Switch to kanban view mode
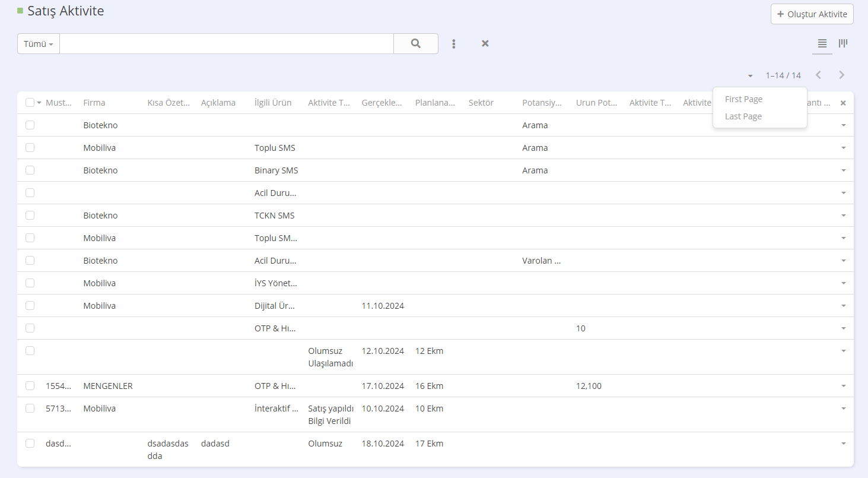 coord(843,43)
